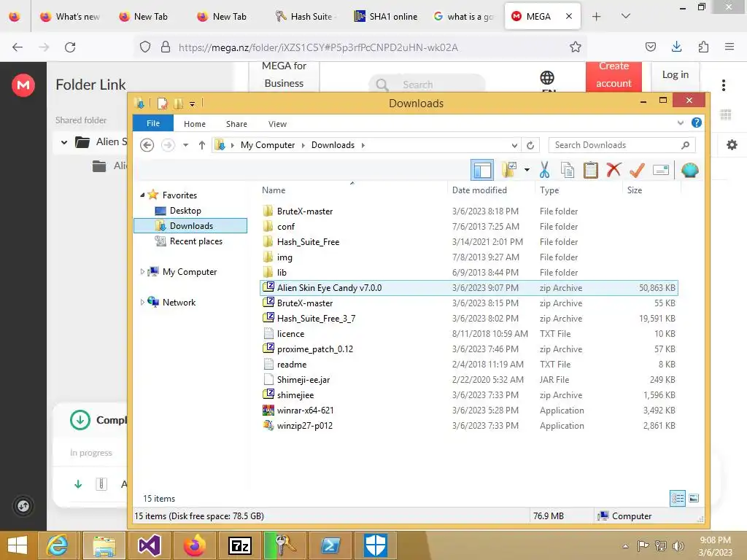Open MEGA language globe selector

547,77
